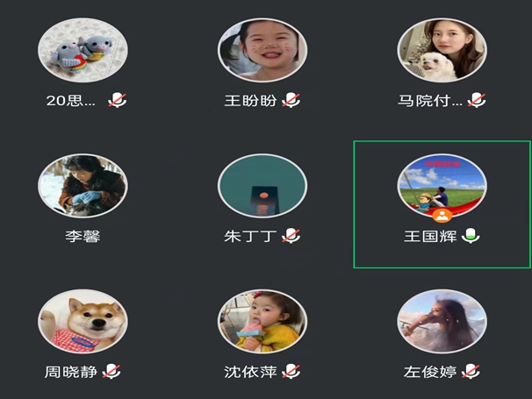Click orange host badge on 王国辉's avatar
The height and width of the screenshot is (399, 532).
tap(442, 216)
